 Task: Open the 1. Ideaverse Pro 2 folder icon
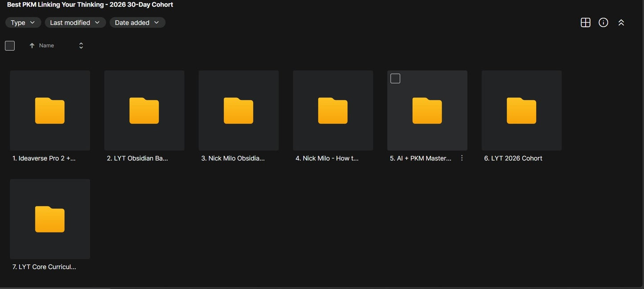50,110
